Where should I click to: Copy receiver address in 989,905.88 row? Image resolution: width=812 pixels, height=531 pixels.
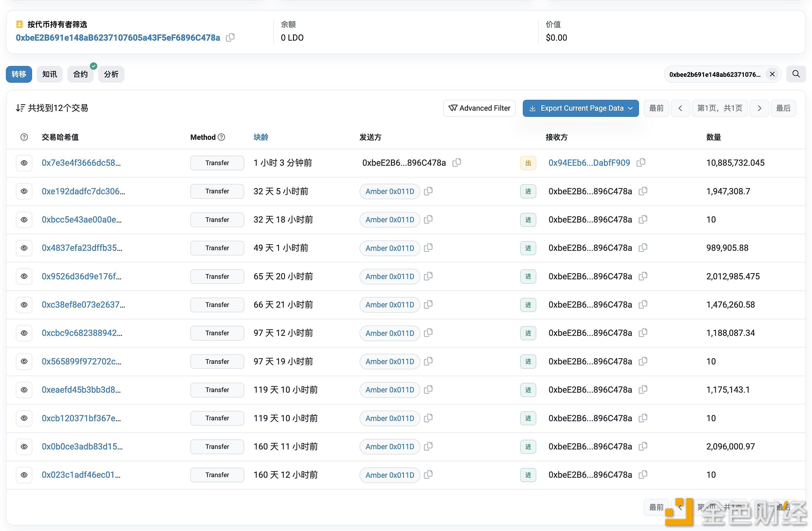643,248
